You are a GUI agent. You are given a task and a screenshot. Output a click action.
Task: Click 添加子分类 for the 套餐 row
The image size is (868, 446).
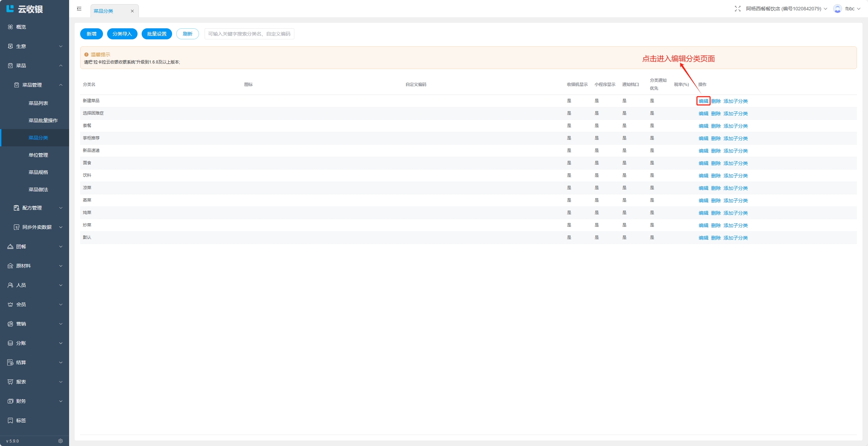click(735, 126)
